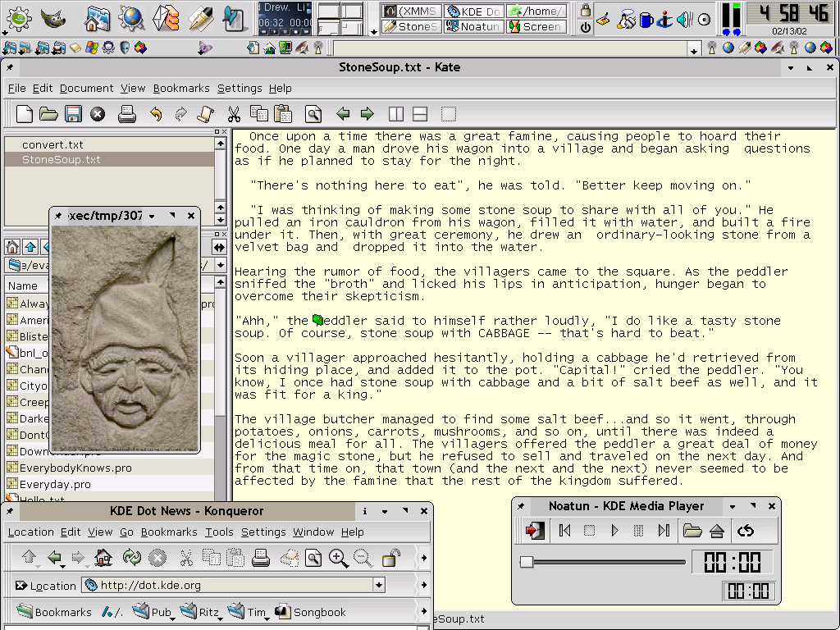The width and height of the screenshot is (840, 630).
Task: Copy the selection in Kate toolbar
Action: (x=258, y=113)
